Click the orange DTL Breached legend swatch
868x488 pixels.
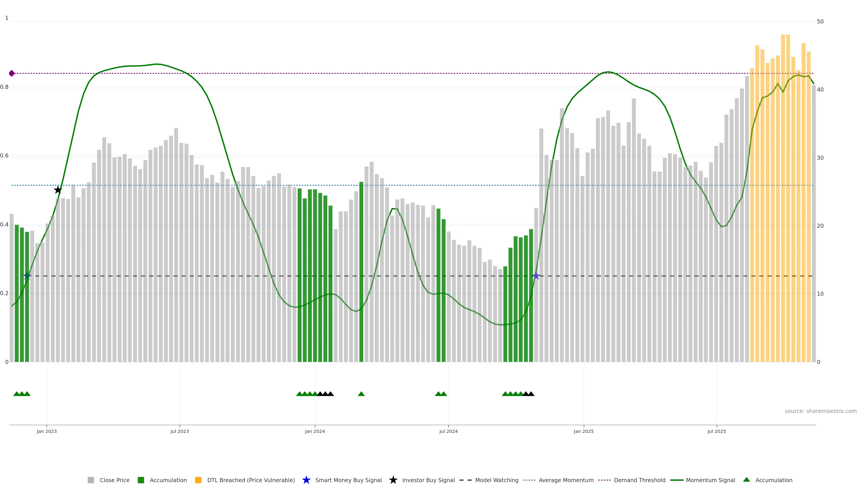tap(198, 480)
